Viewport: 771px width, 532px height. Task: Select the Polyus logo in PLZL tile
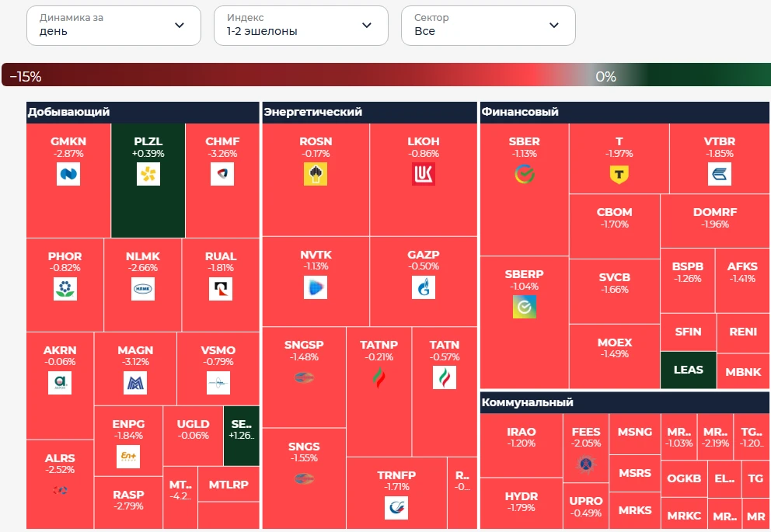point(148,174)
